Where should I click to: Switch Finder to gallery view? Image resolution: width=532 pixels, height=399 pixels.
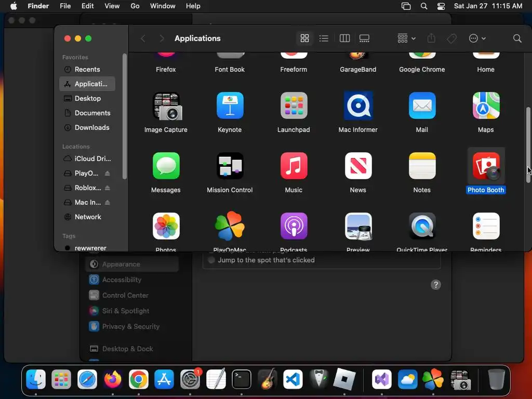pos(364,38)
